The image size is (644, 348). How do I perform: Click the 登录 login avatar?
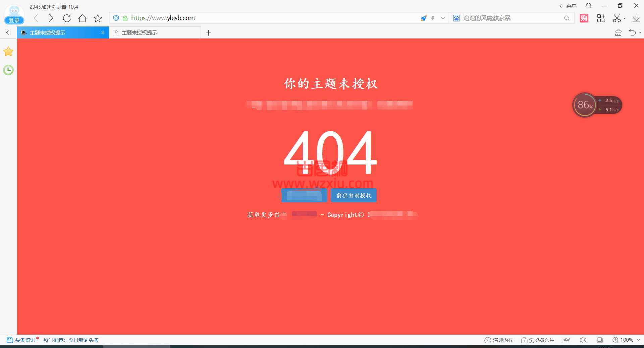click(x=14, y=14)
